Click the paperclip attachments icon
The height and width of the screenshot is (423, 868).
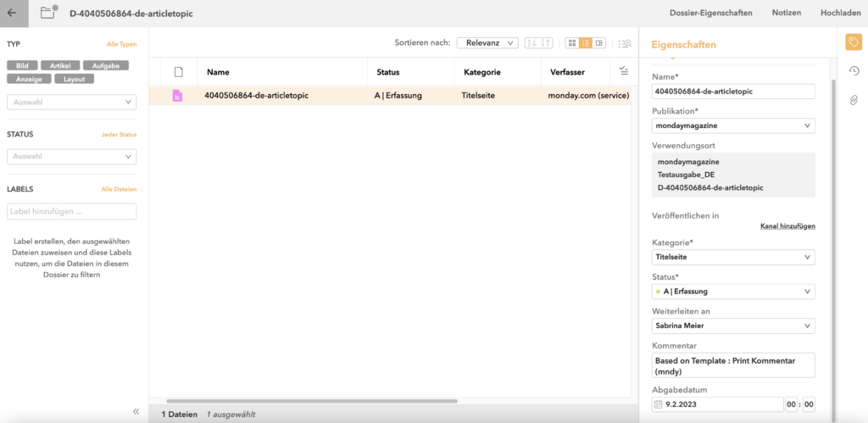click(854, 100)
